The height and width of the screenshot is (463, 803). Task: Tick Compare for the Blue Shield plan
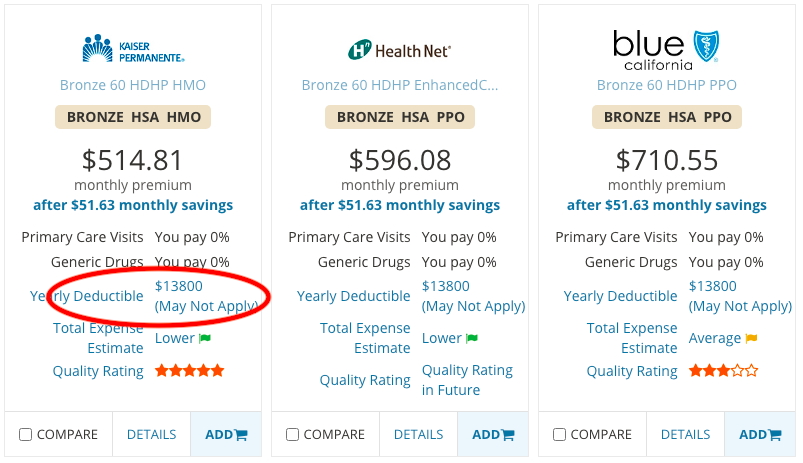(x=560, y=435)
